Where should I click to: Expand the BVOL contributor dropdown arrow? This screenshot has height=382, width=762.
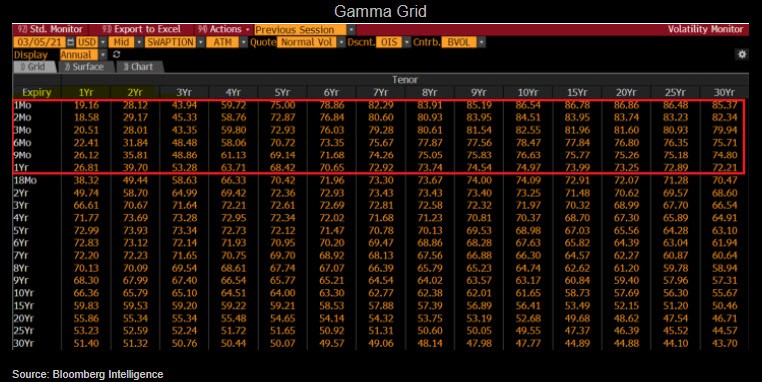pyautogui.click(x=481, y=42)
